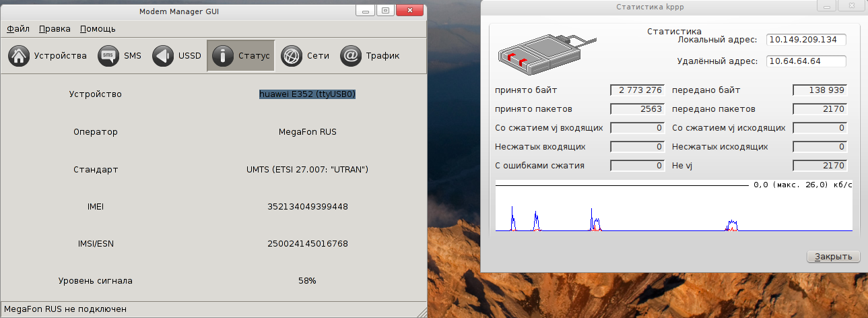
Task: Switch to the SMS section
Action: (120, 55)
